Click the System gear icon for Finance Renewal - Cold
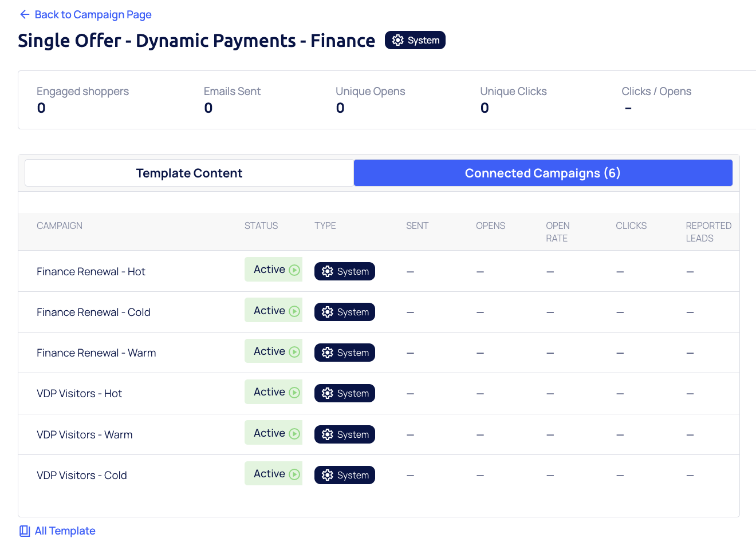This screenshot has height=554, width=756. 327,312
